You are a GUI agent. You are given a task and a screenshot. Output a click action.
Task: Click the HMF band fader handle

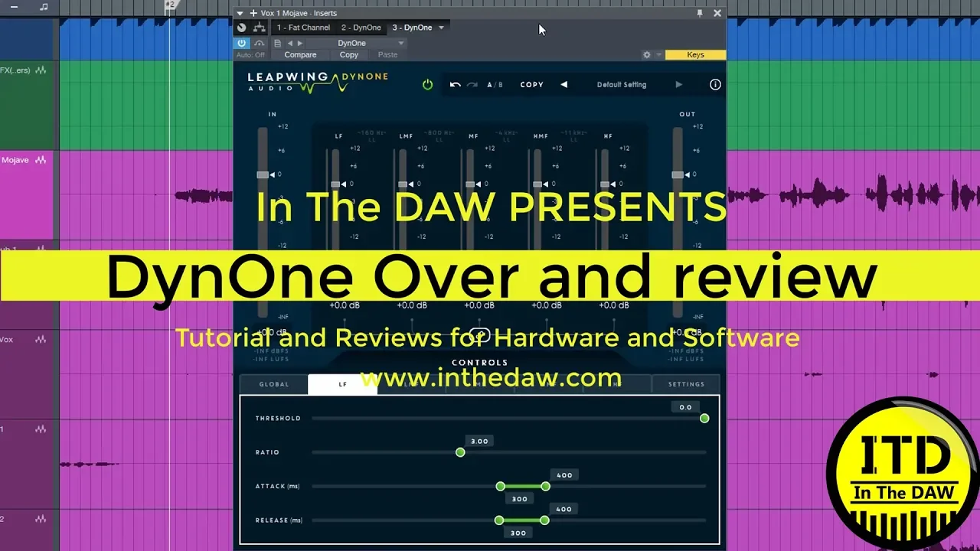pos(537,184)
